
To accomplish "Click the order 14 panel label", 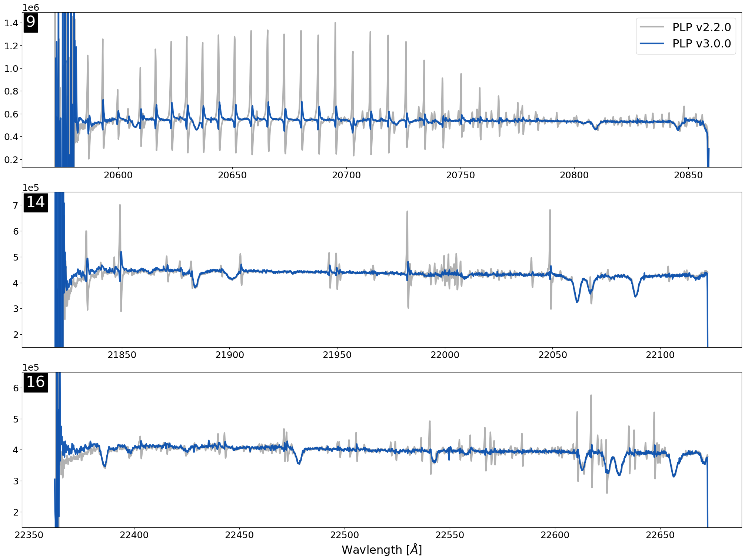I will point(36,202).
